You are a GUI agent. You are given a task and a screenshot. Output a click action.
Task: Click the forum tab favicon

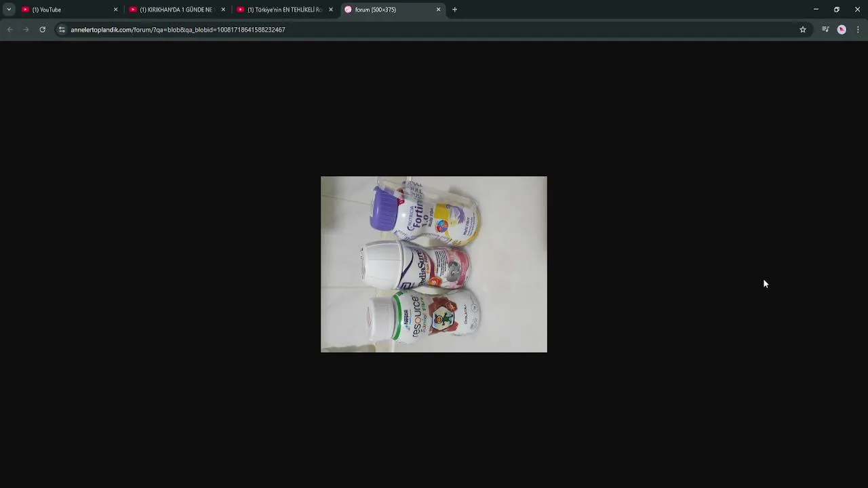(x=348, y=9)
